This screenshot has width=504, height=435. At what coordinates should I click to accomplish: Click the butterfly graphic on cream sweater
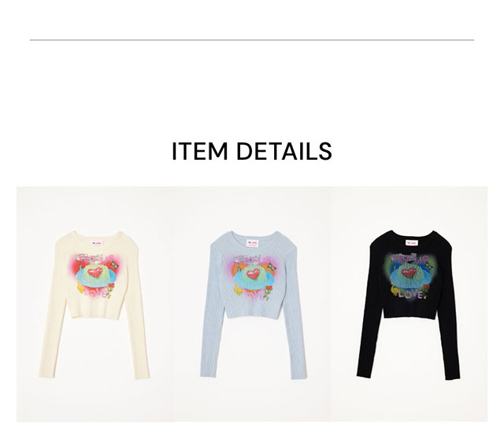pos(114,265)
